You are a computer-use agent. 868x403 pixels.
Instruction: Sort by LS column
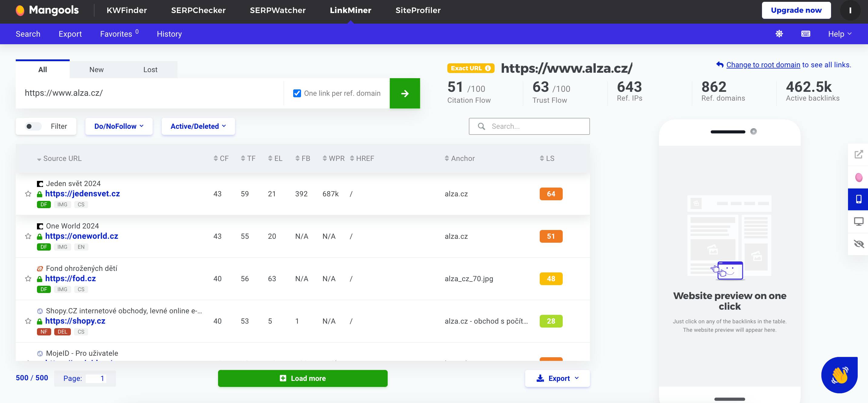[x=547, y=158]
